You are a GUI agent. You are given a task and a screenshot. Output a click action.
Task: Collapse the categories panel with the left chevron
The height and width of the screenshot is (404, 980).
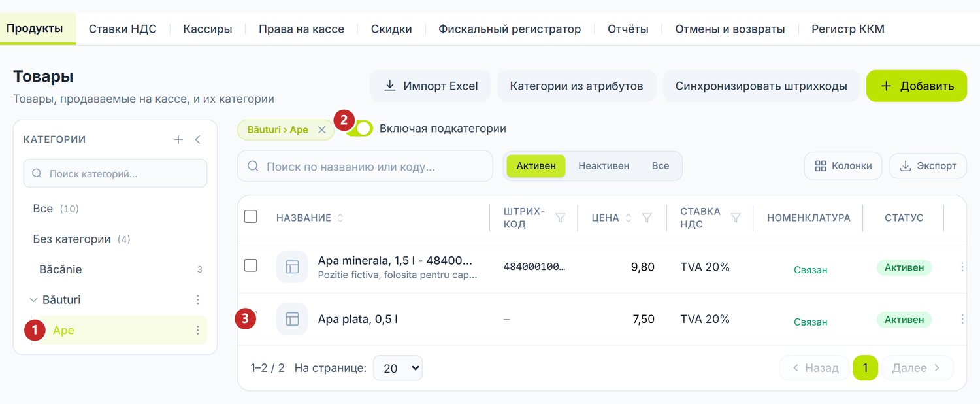(197, 139)
